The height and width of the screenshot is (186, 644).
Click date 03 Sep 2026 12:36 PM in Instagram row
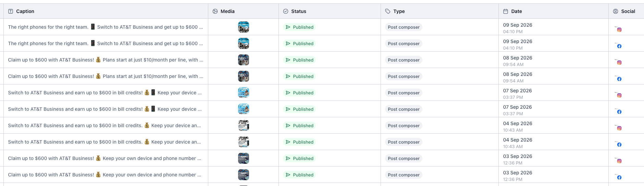click(x=518, y=159)
